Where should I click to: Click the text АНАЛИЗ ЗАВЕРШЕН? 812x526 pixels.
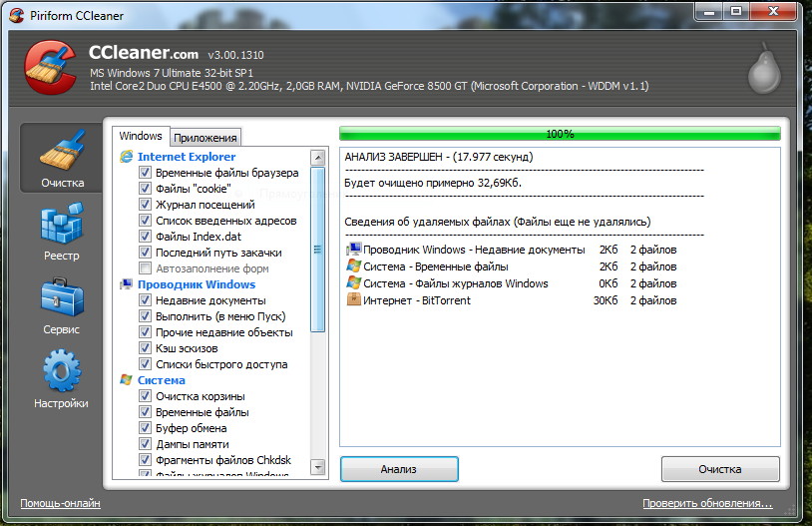pyautogui.click(x=394, y=157)
